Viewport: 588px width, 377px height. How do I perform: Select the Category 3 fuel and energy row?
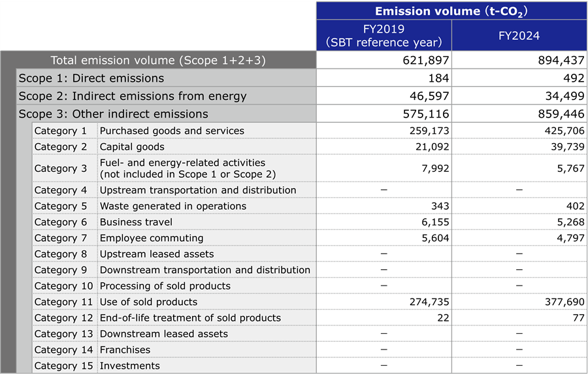[189, 168]
